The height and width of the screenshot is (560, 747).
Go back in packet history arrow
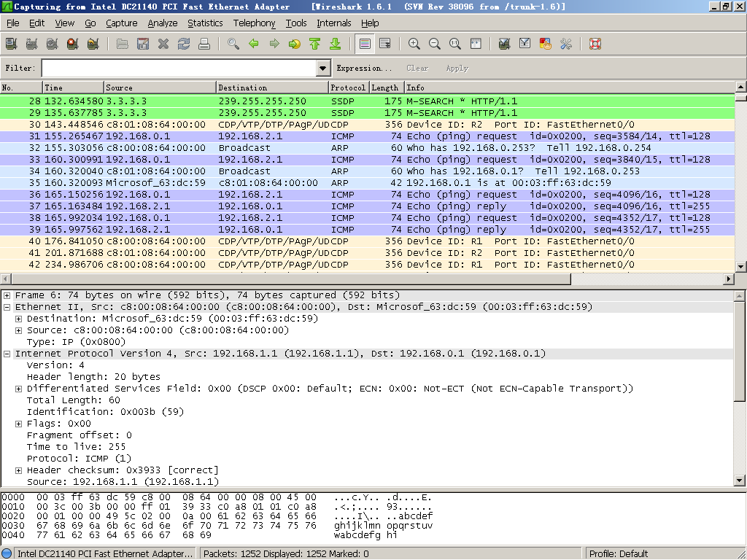click(254, 44)
